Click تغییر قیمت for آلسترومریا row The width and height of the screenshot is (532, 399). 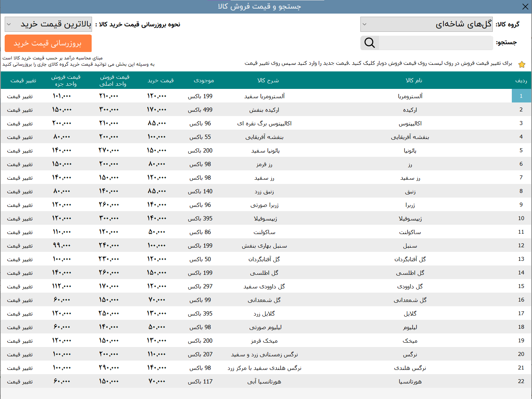click(20, 96)
